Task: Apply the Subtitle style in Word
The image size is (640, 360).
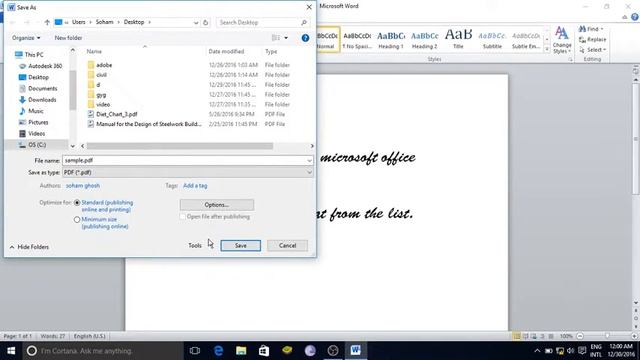Action: [492, 40]
